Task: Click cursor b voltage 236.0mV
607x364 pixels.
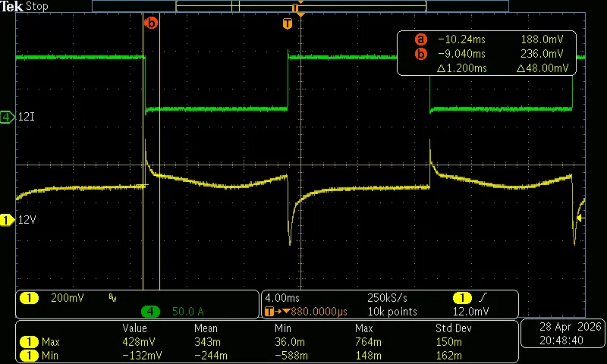Action: click(542, 54)
